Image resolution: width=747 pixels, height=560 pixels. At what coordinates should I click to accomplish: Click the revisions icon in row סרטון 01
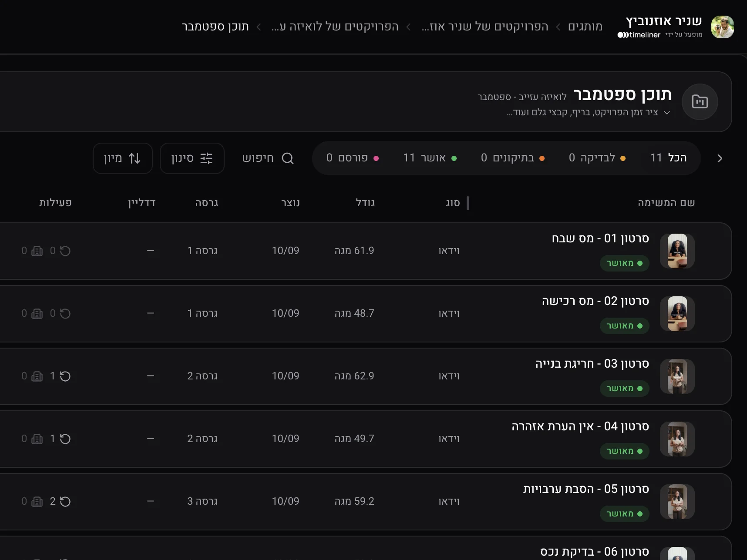(x=65, y=251)
